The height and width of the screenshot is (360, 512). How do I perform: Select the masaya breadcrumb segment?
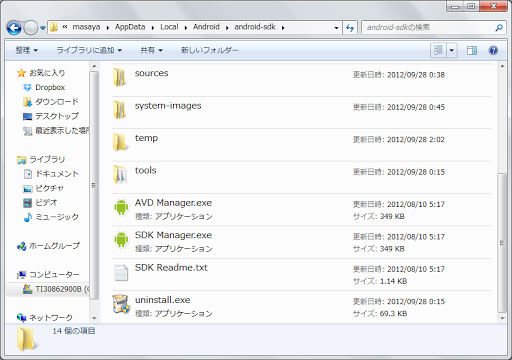[86, 27]
